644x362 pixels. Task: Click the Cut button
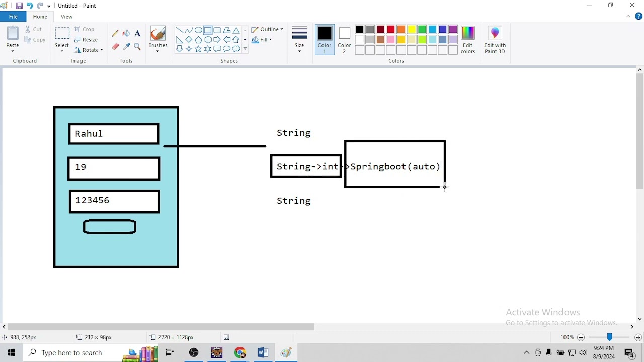34,29
